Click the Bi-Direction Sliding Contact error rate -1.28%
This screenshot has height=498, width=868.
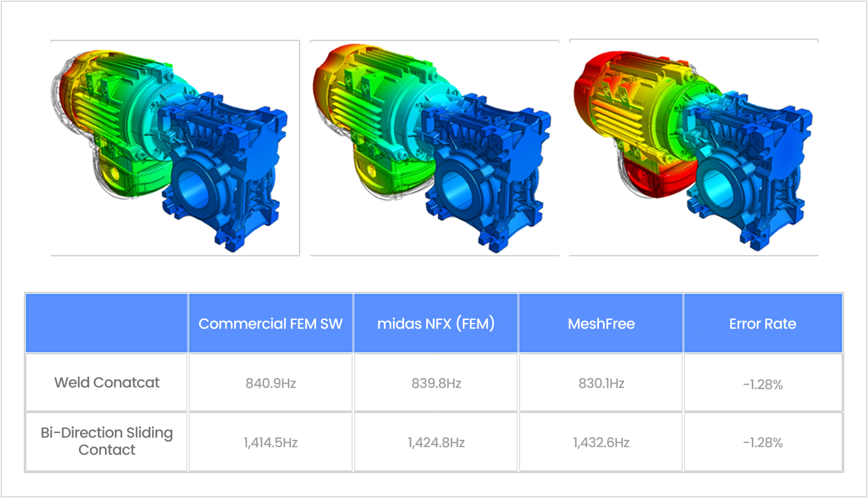point(763,442)
